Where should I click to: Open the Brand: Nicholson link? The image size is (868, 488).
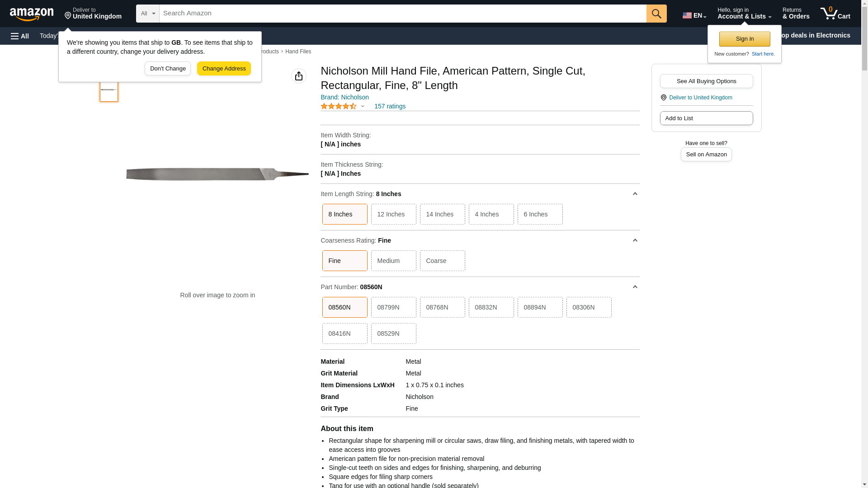click(344, 97)
